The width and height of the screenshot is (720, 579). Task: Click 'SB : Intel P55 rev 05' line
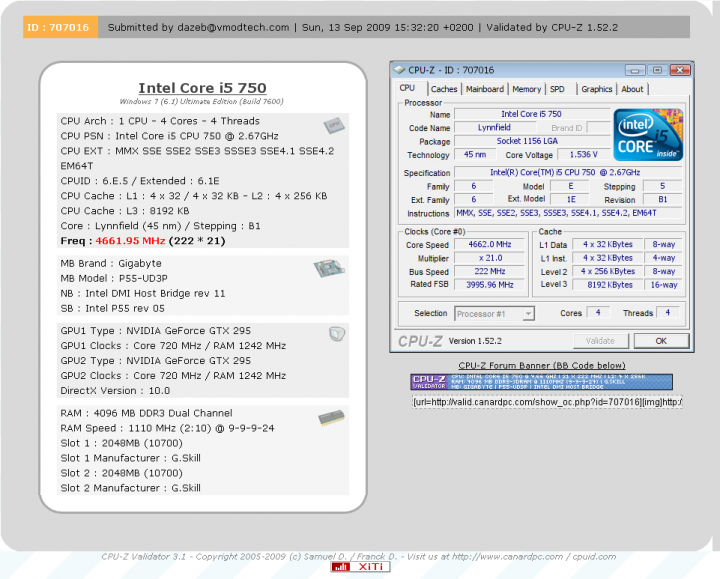click(x=112, y=309)
